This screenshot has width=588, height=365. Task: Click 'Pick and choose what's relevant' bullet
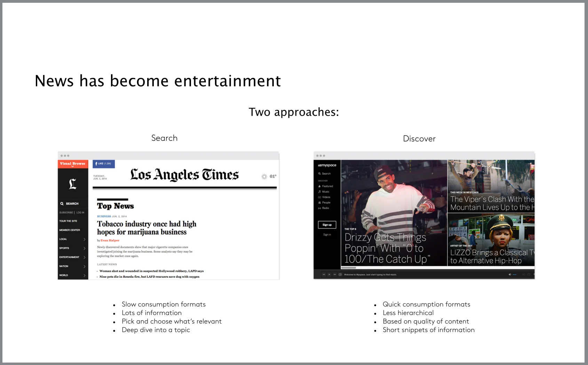pyautogui.click(x=172, y=322)
